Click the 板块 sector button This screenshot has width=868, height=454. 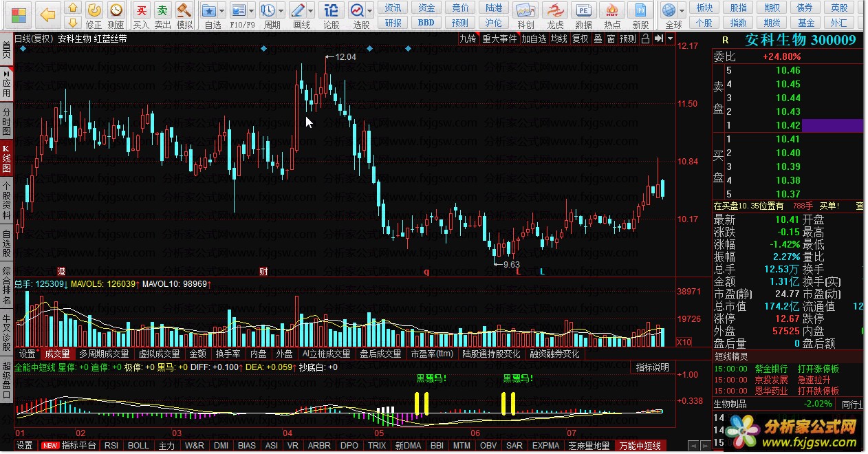click(x=705, y=8)
